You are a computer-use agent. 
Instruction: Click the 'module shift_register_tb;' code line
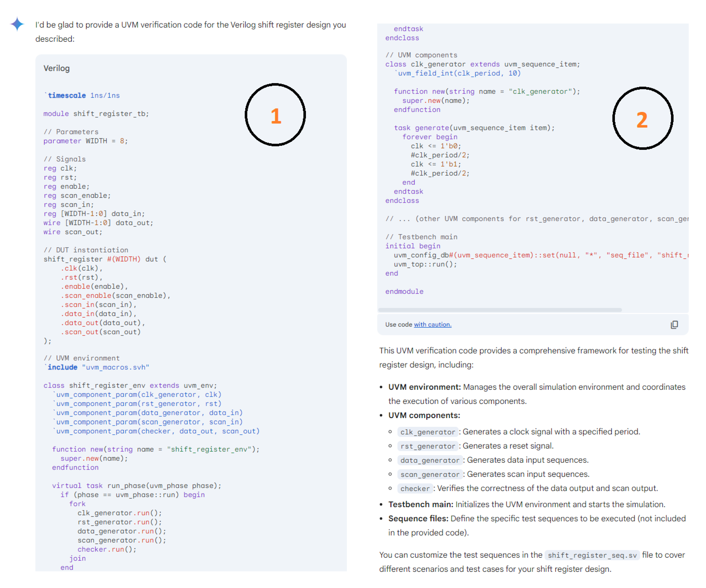[x=96, y=114]
